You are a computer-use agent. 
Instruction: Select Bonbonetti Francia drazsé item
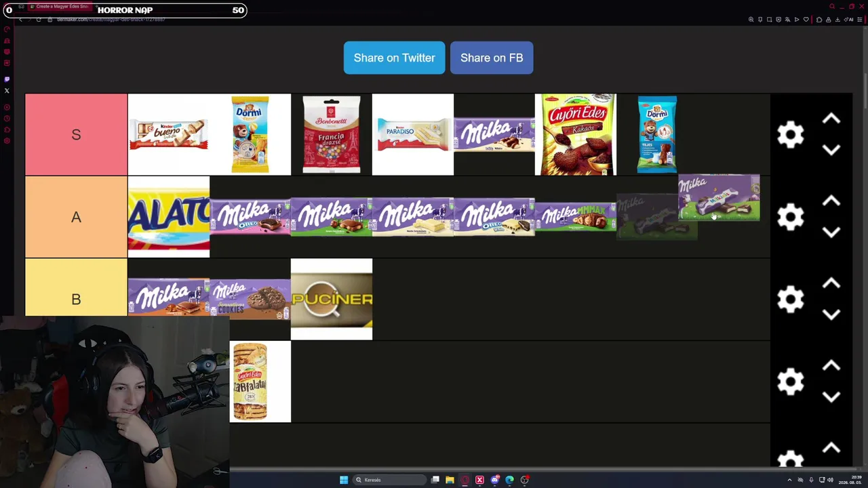(x=332, y=134)
